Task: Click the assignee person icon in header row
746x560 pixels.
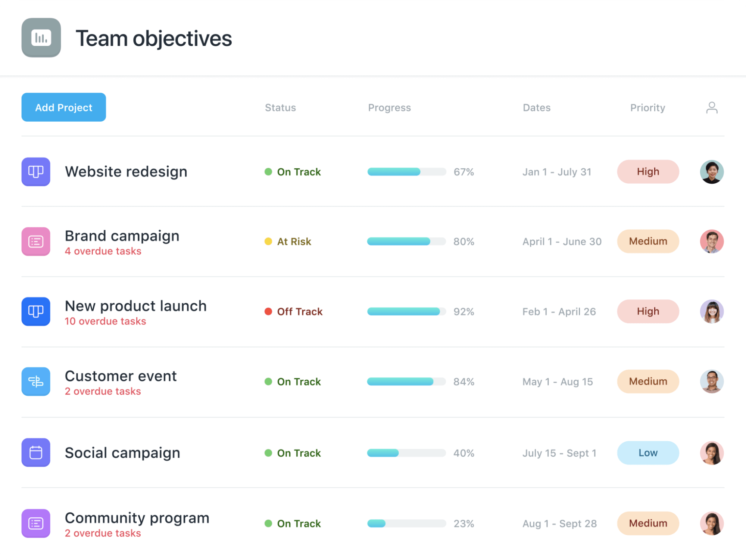Action: click(712, 108)
